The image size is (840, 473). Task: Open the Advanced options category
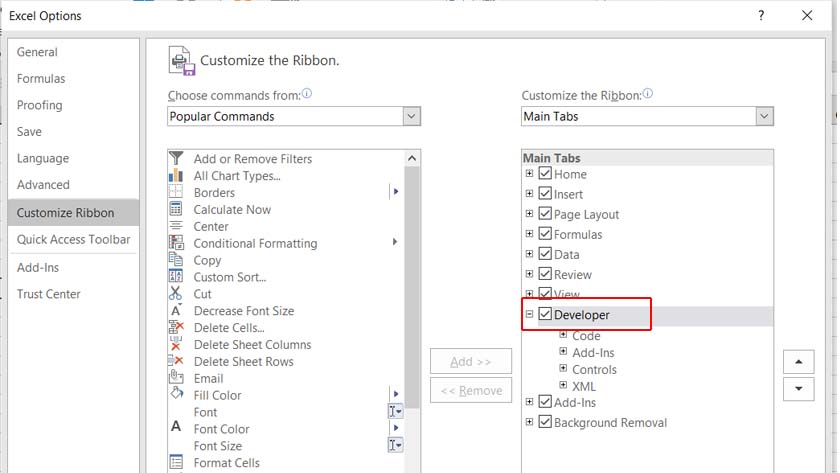pos(73,185)
